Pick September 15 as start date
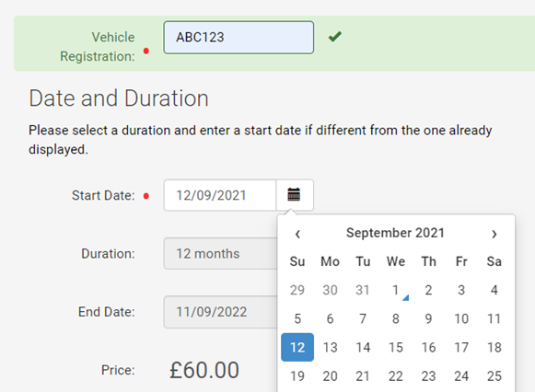535x392 pixels. pyautogui.click(x=396, y=347)
